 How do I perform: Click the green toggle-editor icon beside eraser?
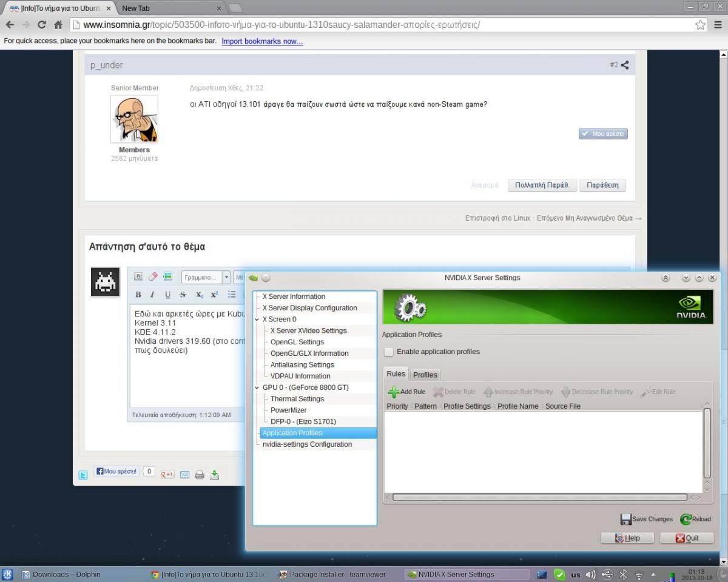point(168,276)
